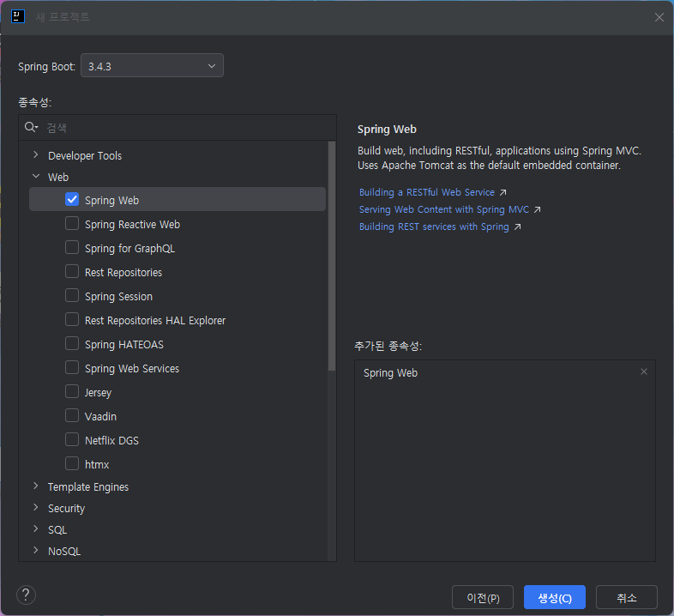Click the 취소 cancel button
This screenshot has height=616, width=674.
tap(627, 597)
